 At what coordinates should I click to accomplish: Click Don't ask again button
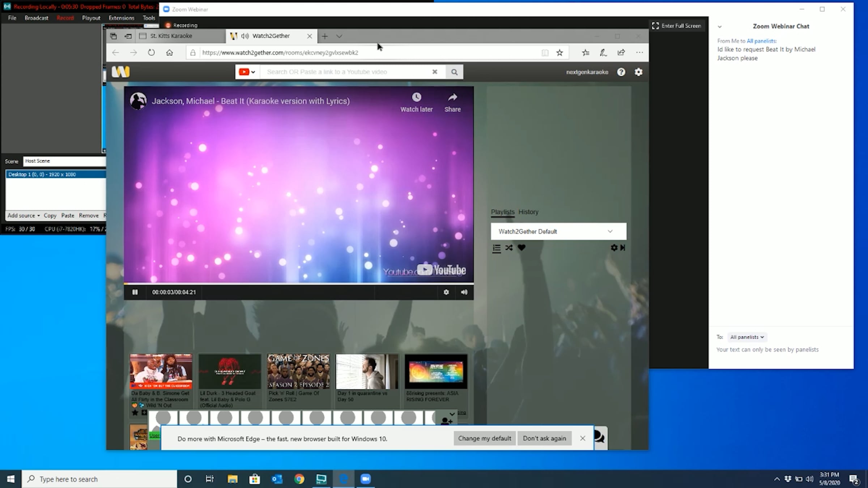[x=544, y=438]
